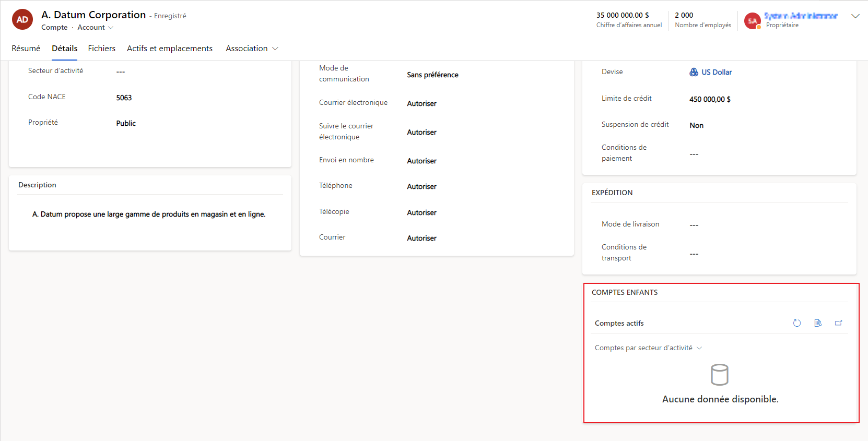The image size is (868, 441).
Task: Click the A. Datum Corporation title
Action: coord(93,15)
